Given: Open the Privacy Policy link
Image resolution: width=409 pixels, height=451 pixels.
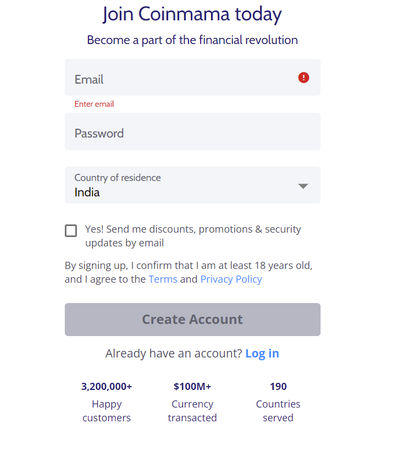Looking at the screenshot, I should click(231, 279).
